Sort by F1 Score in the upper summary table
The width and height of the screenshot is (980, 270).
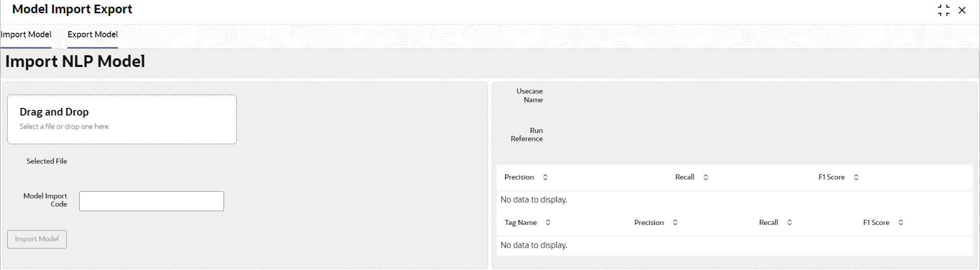(856, 177)
